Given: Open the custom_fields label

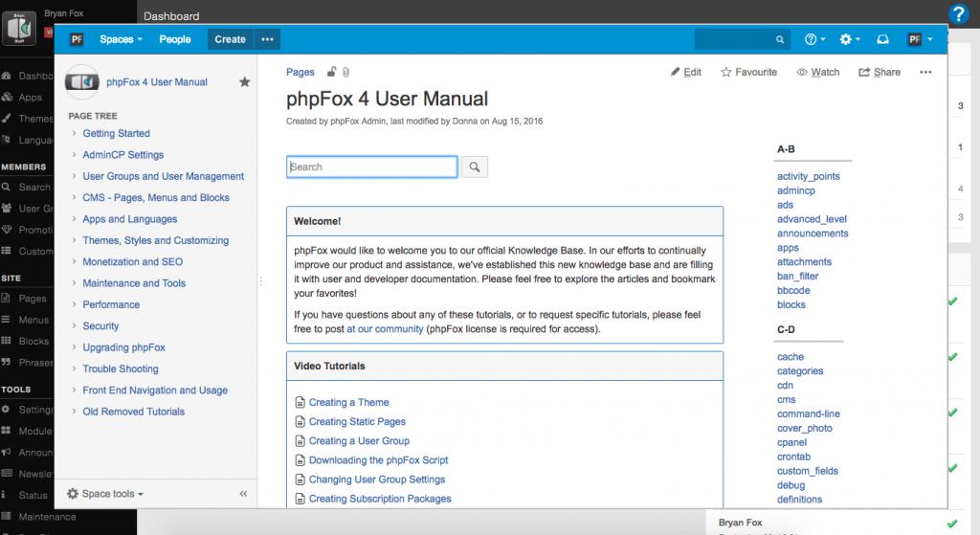Looking at the screenshot, I should pos(808,471).
